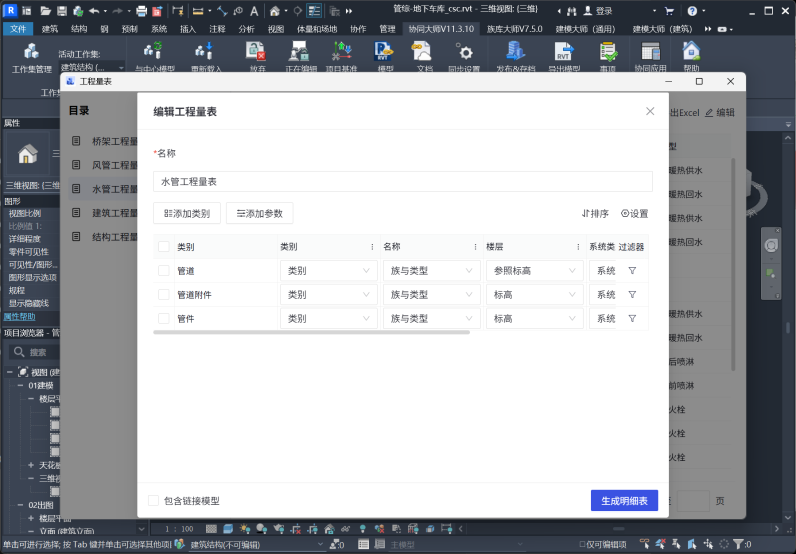Close the 编辑工程量表 dialog with X
This screenshot has height=554, width=796.
[x=650, y=112]
